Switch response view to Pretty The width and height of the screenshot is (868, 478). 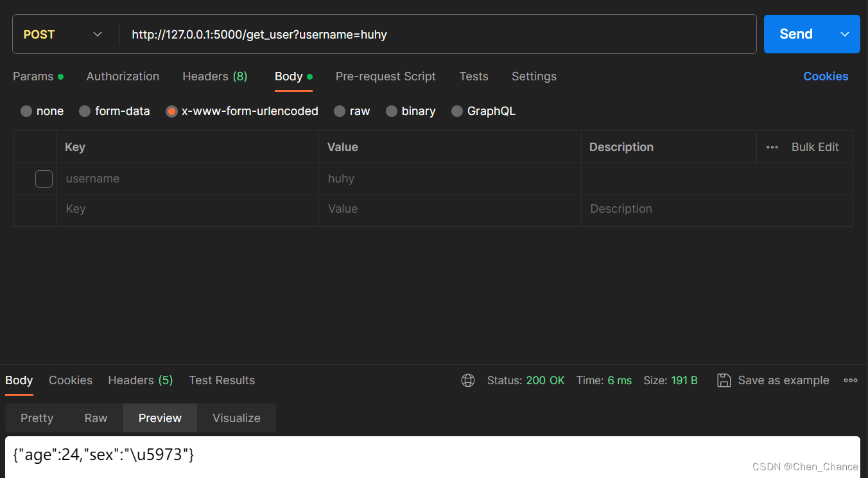click(37, 418)
